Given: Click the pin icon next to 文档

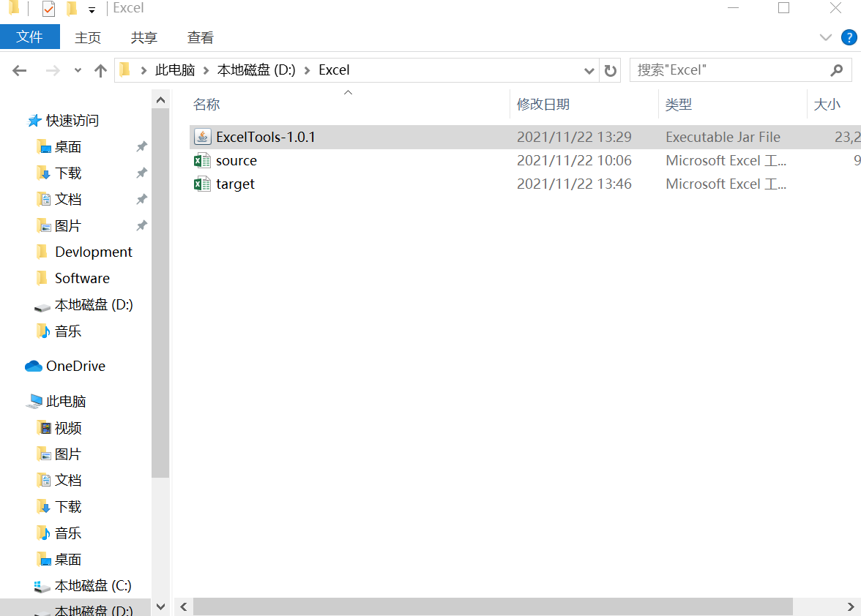Looking at the screenshot, I should point(142,199).
